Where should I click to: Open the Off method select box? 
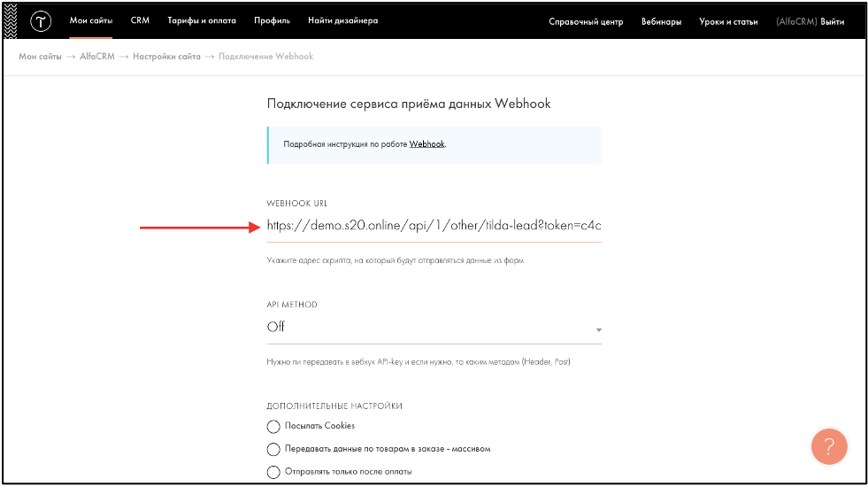(434, 328)
